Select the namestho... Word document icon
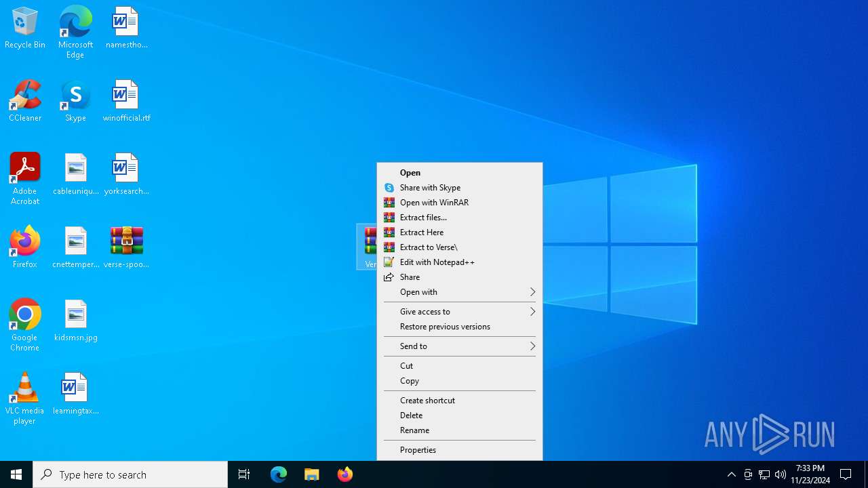This screenshot has width=868, height=488. [126, 28]
